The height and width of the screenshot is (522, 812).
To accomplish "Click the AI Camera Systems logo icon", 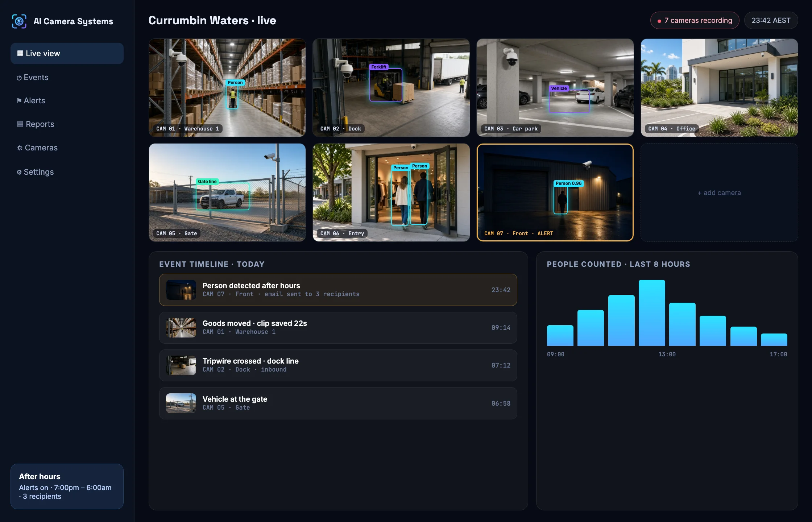I will [19, 21].
